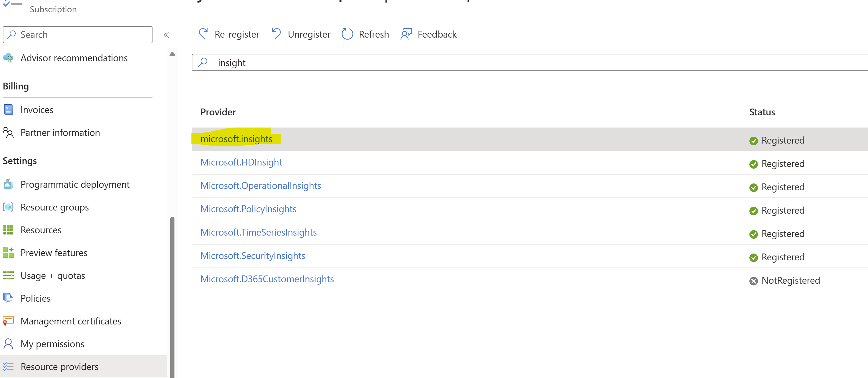Open the Microsoft.TimeSeriesInsights provider link
Viewport: 868px width, 378px height.
click(259, 232)
